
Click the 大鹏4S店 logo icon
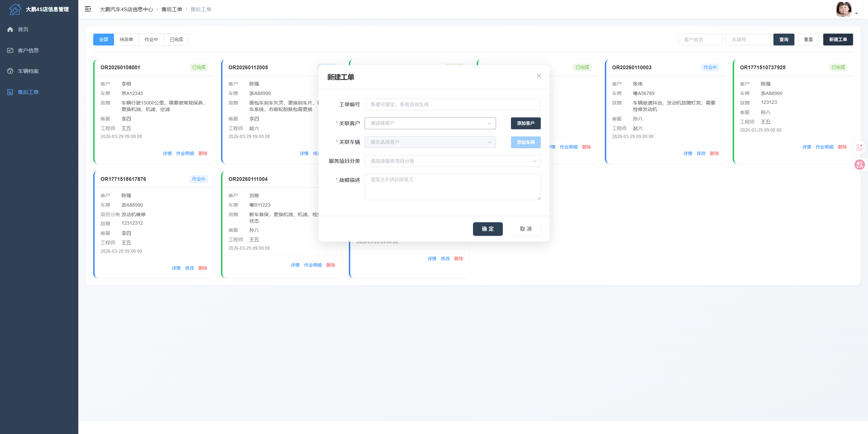tap(15, 9)
